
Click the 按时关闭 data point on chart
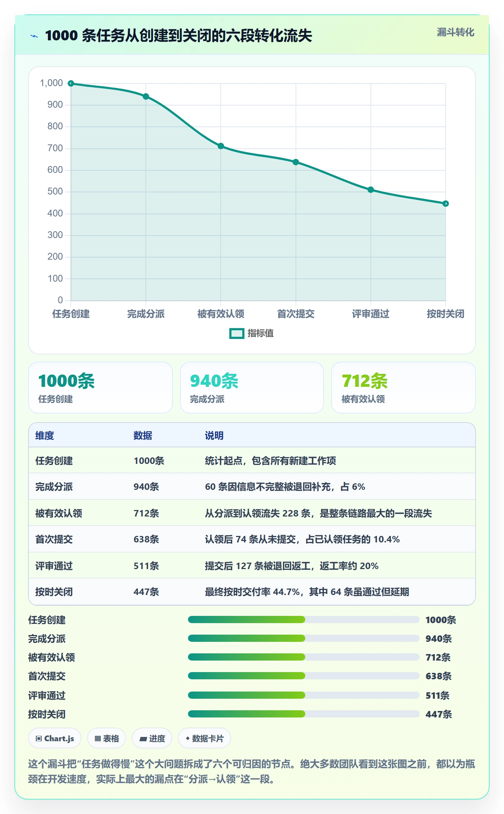coord(446,203)
